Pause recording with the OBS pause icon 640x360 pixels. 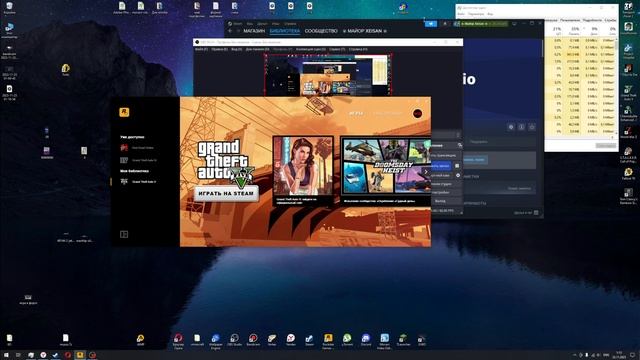457,166
